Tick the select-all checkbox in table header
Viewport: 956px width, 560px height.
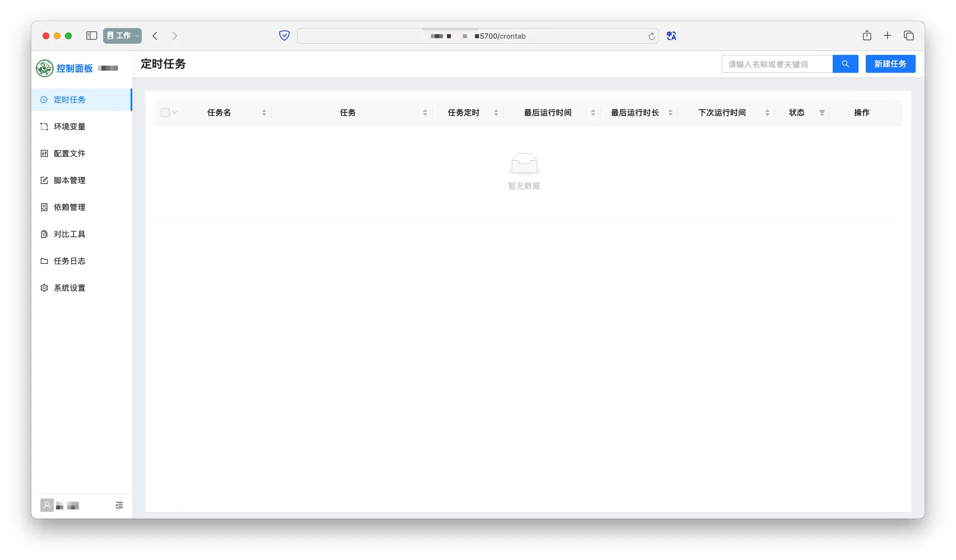165,113
